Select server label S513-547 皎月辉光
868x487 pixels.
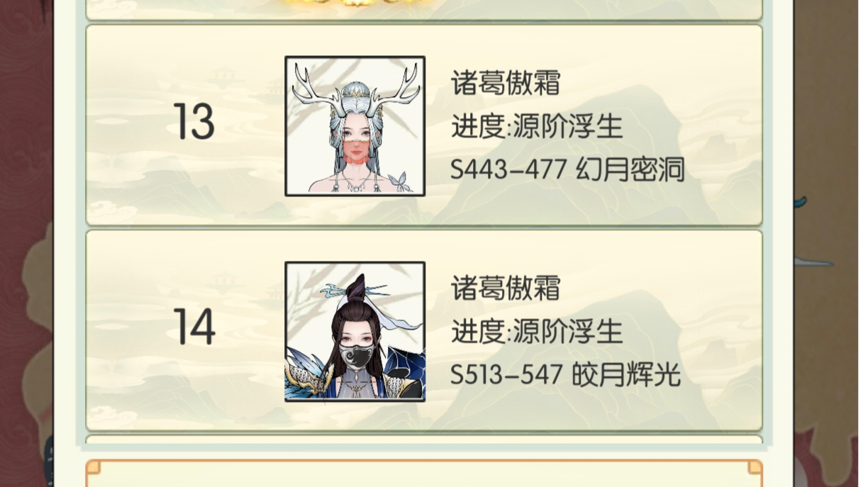(x=565, y=375)
